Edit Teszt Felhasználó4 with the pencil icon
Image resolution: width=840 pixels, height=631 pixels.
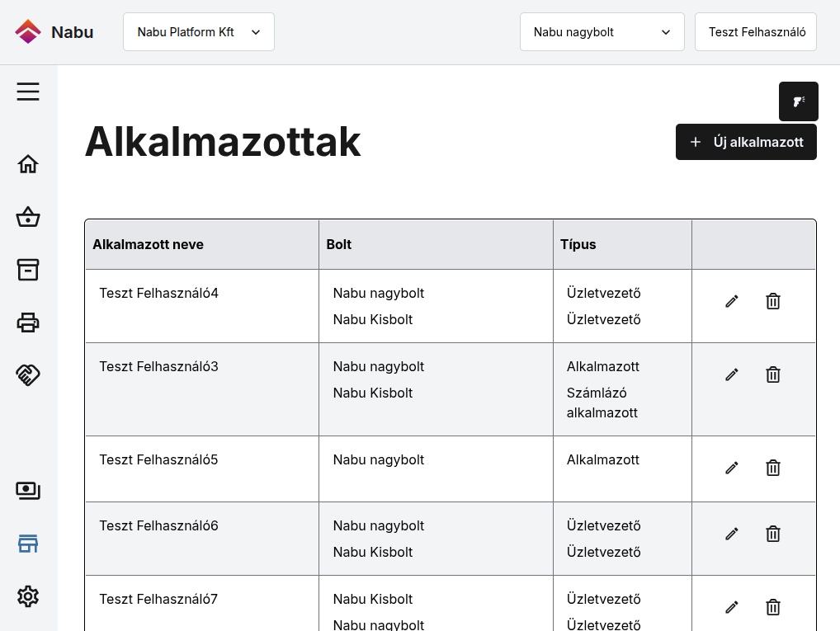pyautogui.click(x=732, y=302)
